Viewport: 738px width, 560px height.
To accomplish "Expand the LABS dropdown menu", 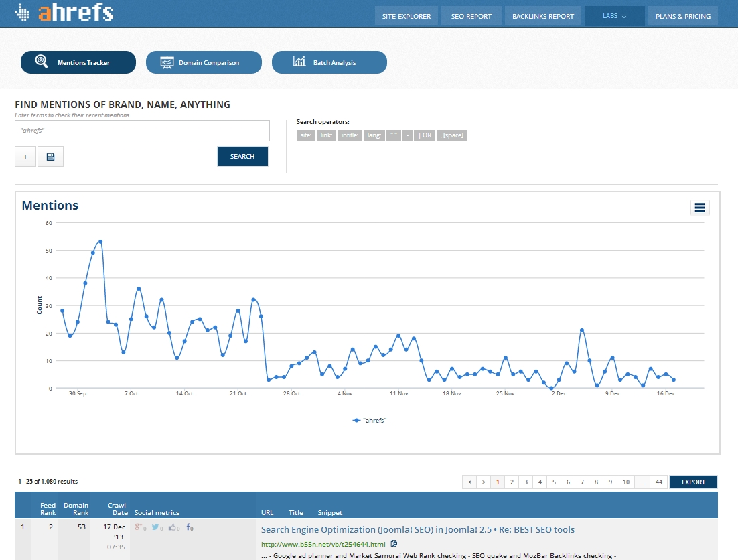I will point(614,16).
